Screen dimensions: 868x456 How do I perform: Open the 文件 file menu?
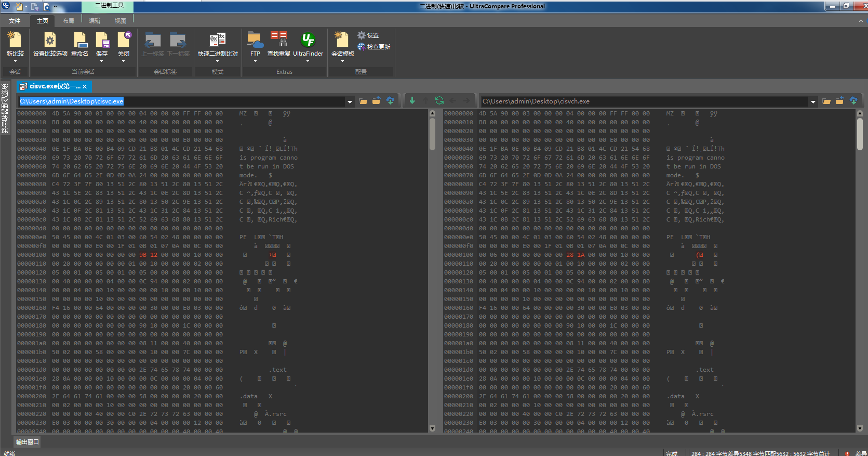click(x=15, y=21)
